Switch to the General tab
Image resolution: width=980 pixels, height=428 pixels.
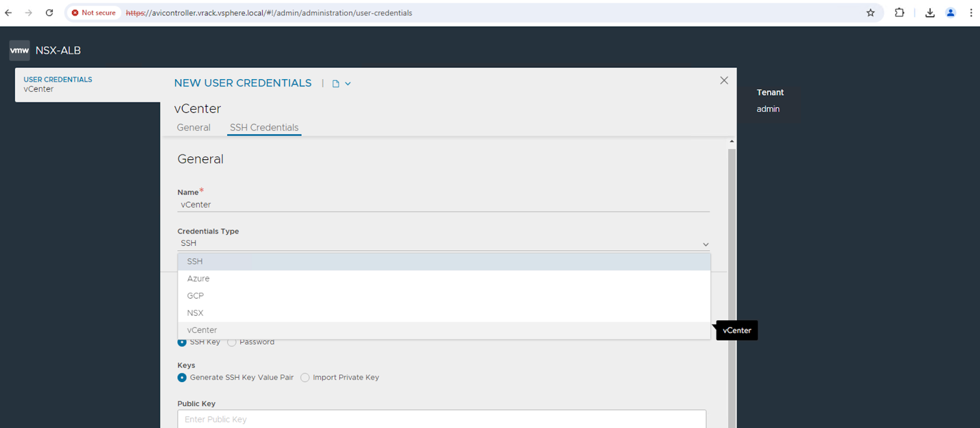194,128
